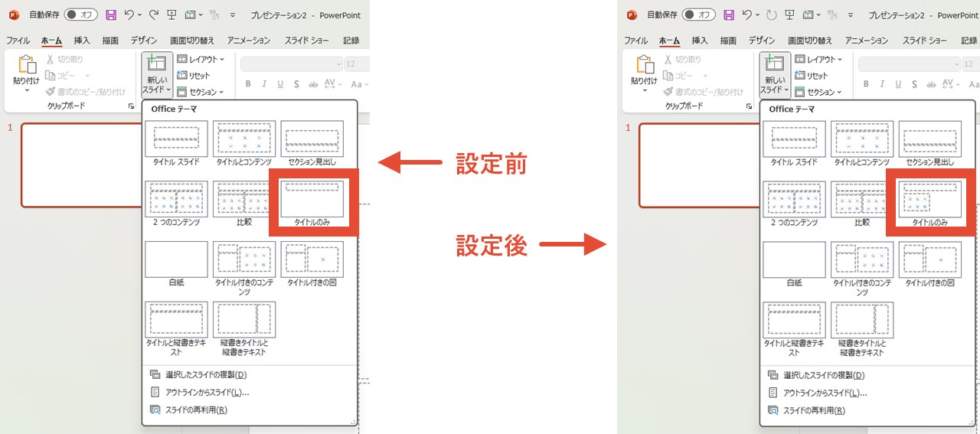
Task: Select タイトルと縦書きテキスト layout in left gallery
Action: 176,329
